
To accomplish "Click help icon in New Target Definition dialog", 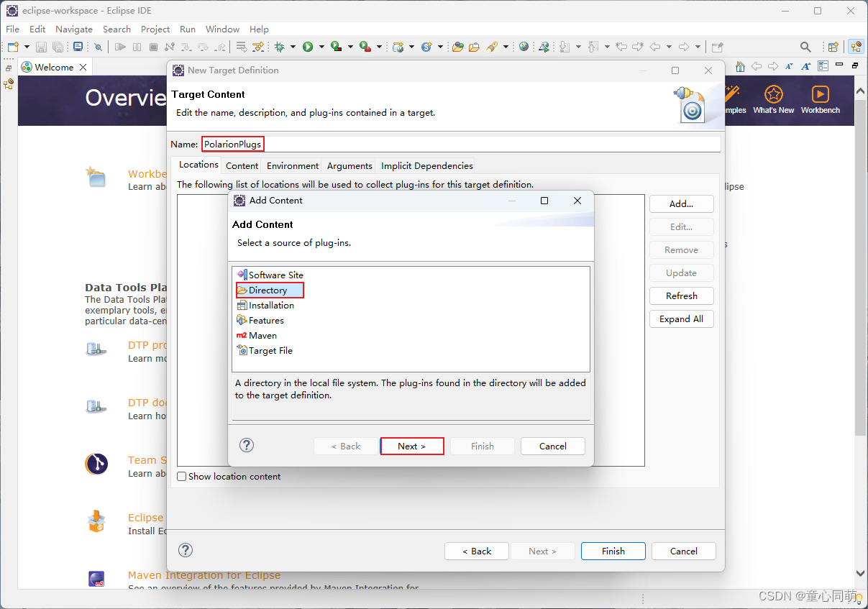I will [186, 550].
